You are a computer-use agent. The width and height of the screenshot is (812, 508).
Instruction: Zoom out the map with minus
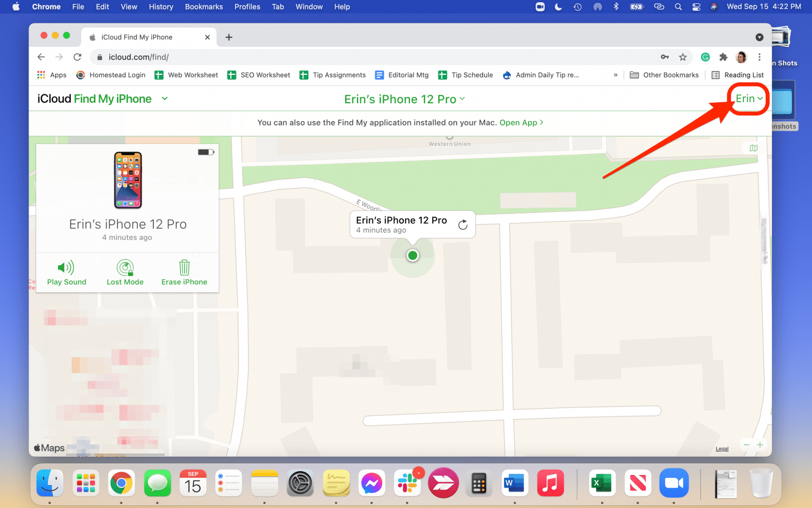click(746, 445)
